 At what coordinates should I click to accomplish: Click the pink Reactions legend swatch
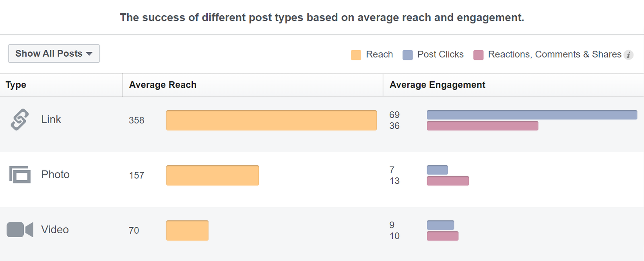click(478, 55)
